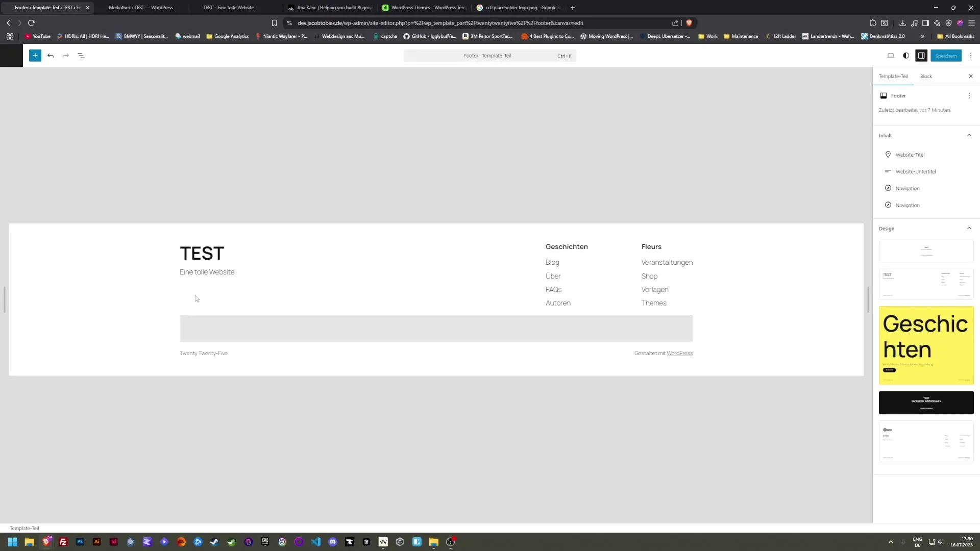980x551 pixels.
Task: Toggle the settings sidebar panel icon
Action: point(921,56)
